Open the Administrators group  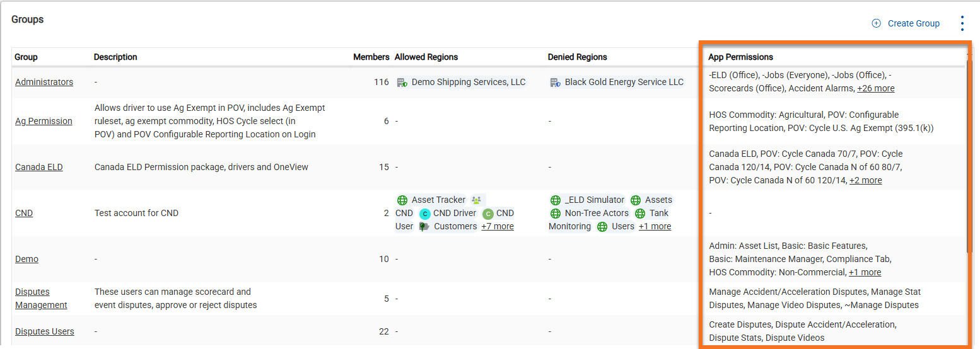(x=44, y=82)
